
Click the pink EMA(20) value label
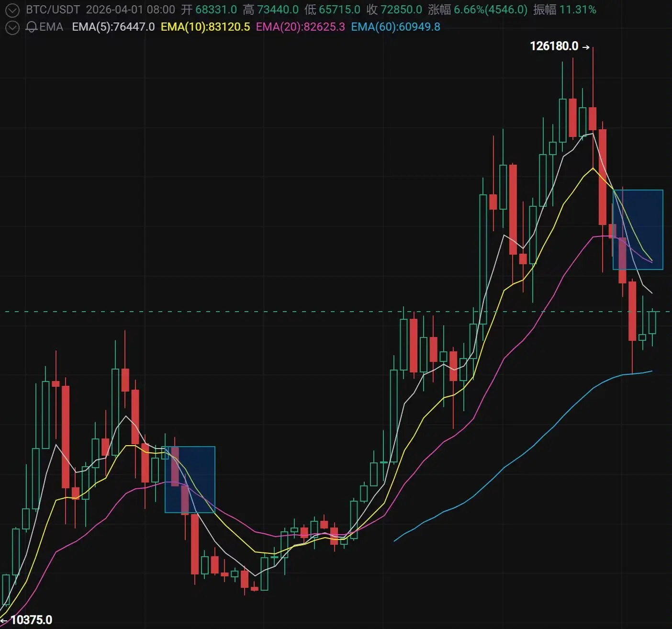pos(300,27)
